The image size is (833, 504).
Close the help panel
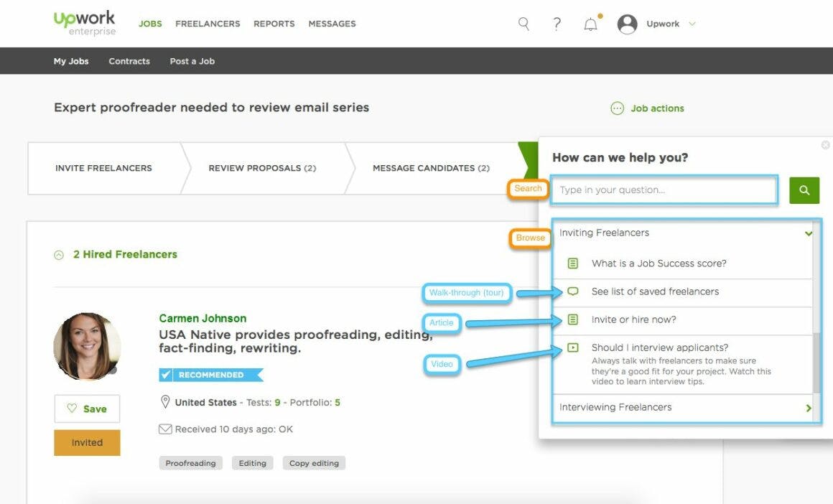[x=826, y=145]
